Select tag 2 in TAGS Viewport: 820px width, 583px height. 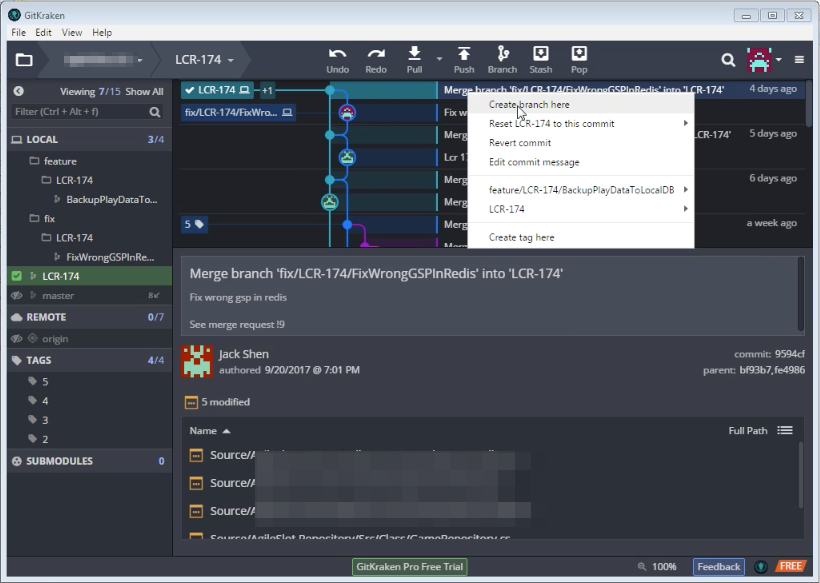click(x=45, y=439)
